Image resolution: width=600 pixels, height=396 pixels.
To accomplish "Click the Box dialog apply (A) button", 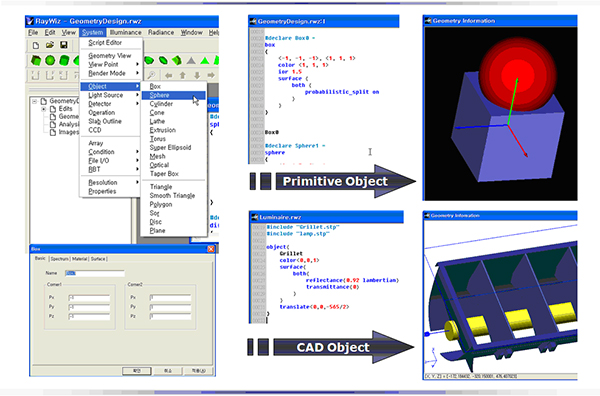I will click(199, 371).
